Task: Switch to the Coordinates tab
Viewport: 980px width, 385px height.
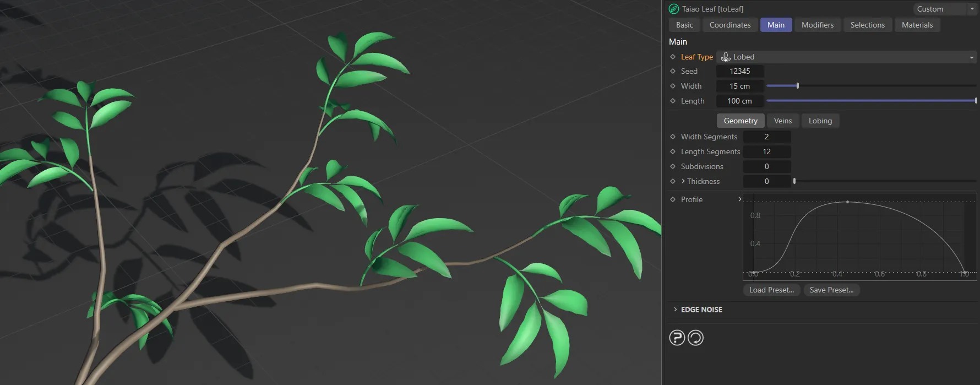Action: (x=730, y=25)
